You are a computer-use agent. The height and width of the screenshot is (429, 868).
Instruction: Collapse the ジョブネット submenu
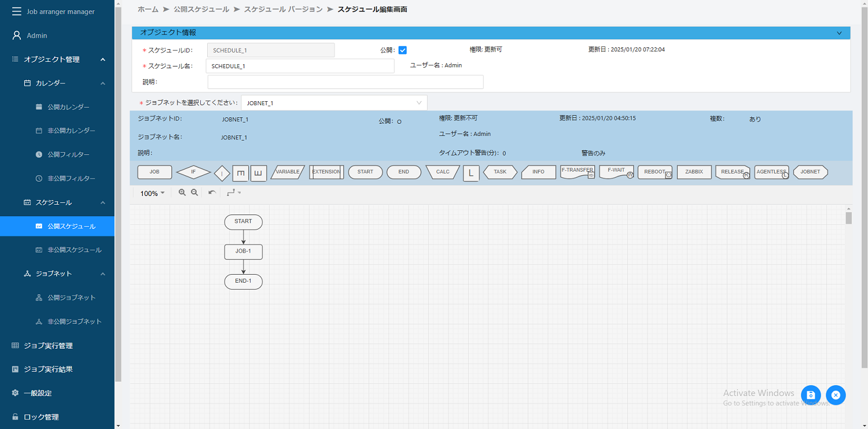pyautogui.click(x=102, y=273)
